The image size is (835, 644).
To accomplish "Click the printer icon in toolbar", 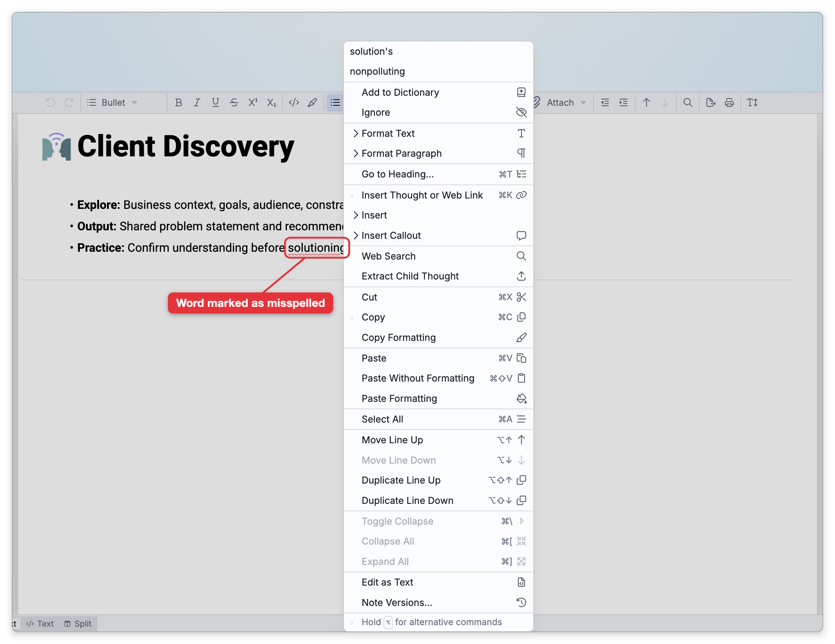I will (729, 102).
